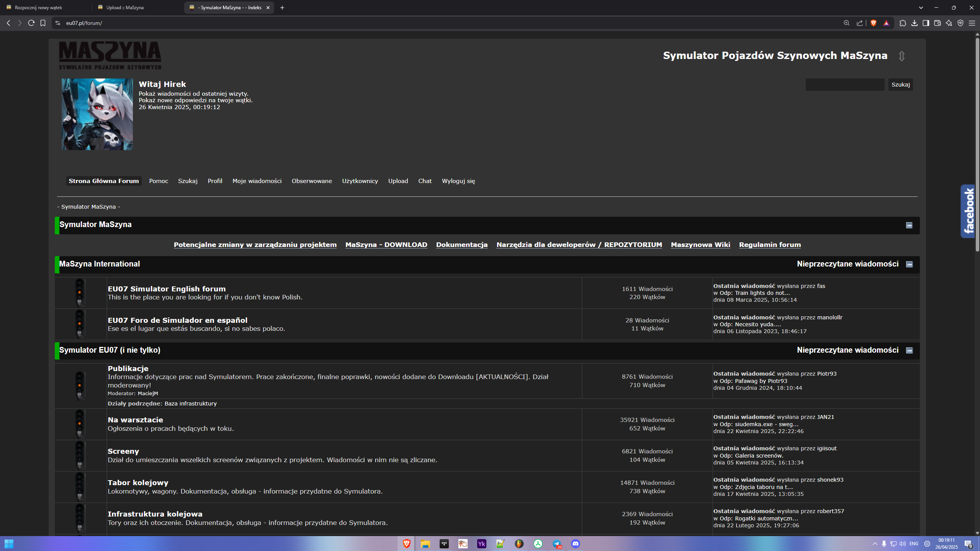Open the Obserwowane menu item
Screen dimensions: 980x551
pyautogui.click(x=312, y=181)
